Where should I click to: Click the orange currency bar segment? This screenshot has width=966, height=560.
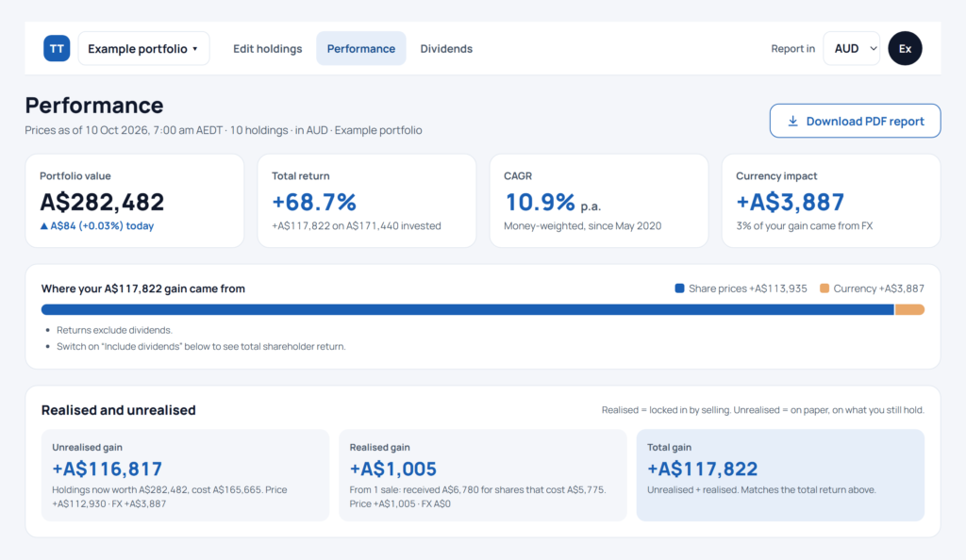click(909, 309)
